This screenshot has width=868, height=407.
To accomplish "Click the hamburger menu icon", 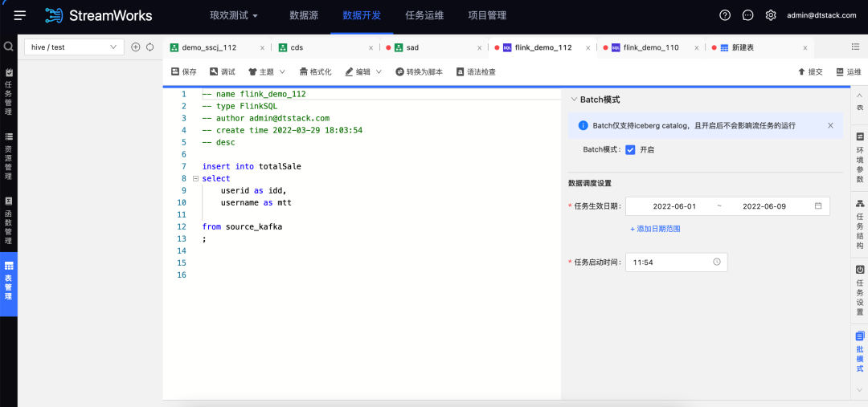I will pyautogui.click(x=20, y=15).
